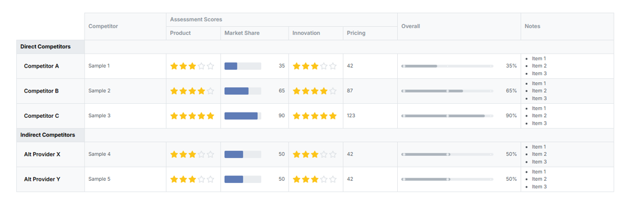644x211 pixels.
Task: Click Alt Provider Y's Overall progress slider
Action: pyautogui.click(x=447, y=180)
